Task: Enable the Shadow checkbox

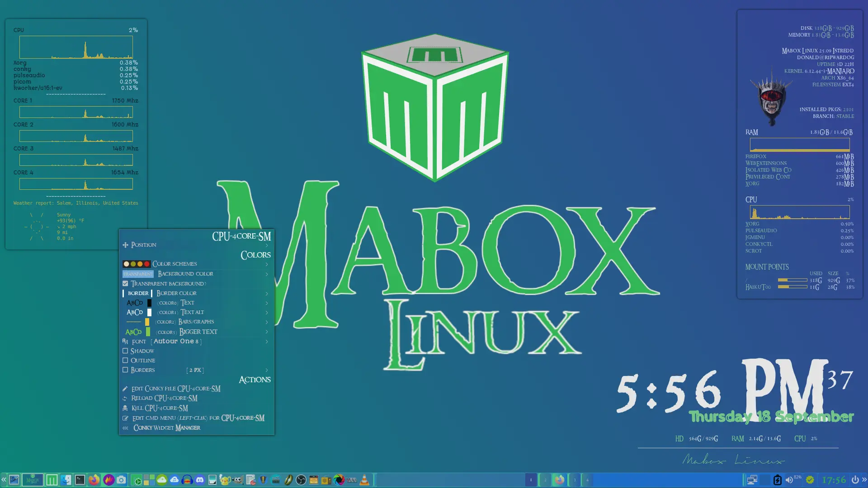Action: coord(125,351)
